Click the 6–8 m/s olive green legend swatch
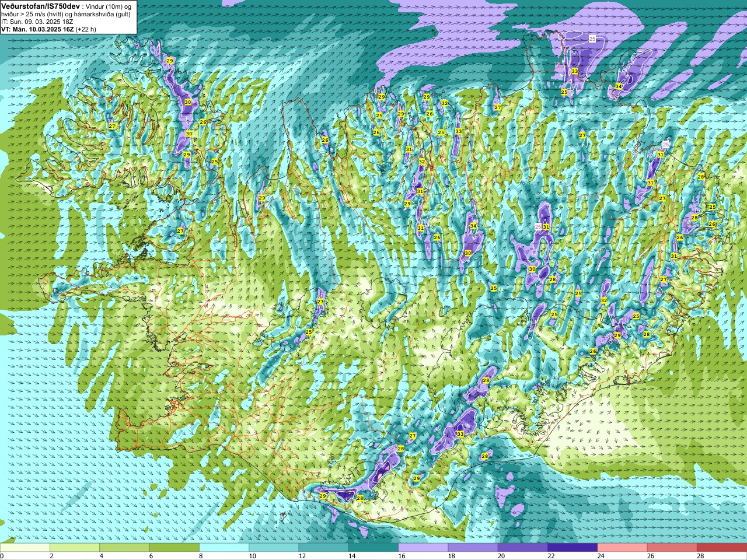This screenshot has height=560, width=747. pyautogui.click(x=174, y=548)
